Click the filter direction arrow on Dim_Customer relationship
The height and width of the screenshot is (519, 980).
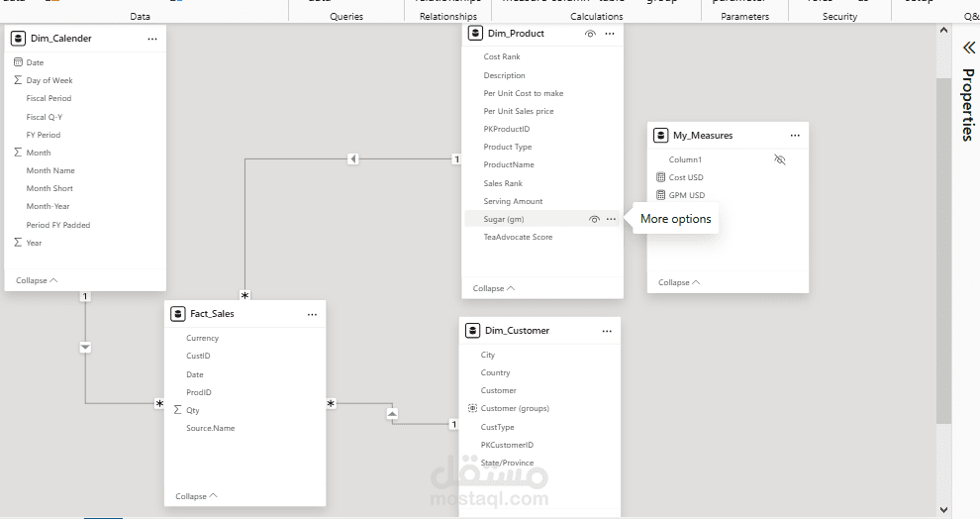pyautogui.click(x=392, y=413)
